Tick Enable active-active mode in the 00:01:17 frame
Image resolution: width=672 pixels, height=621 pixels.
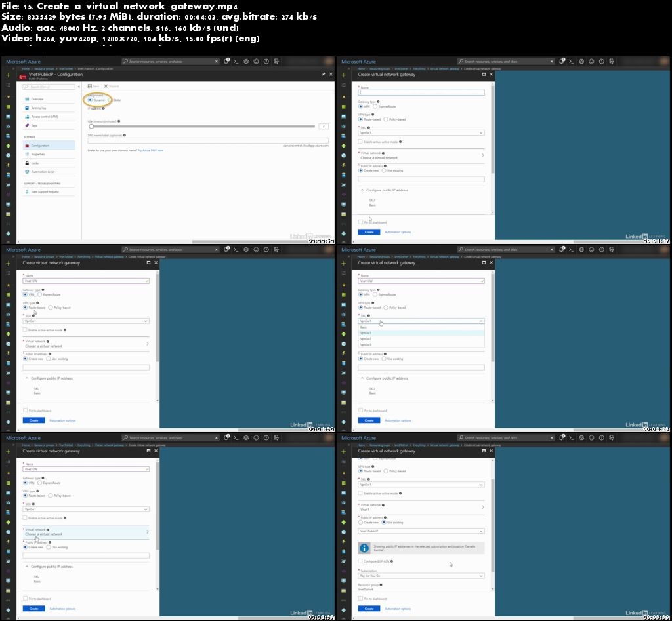360,142
